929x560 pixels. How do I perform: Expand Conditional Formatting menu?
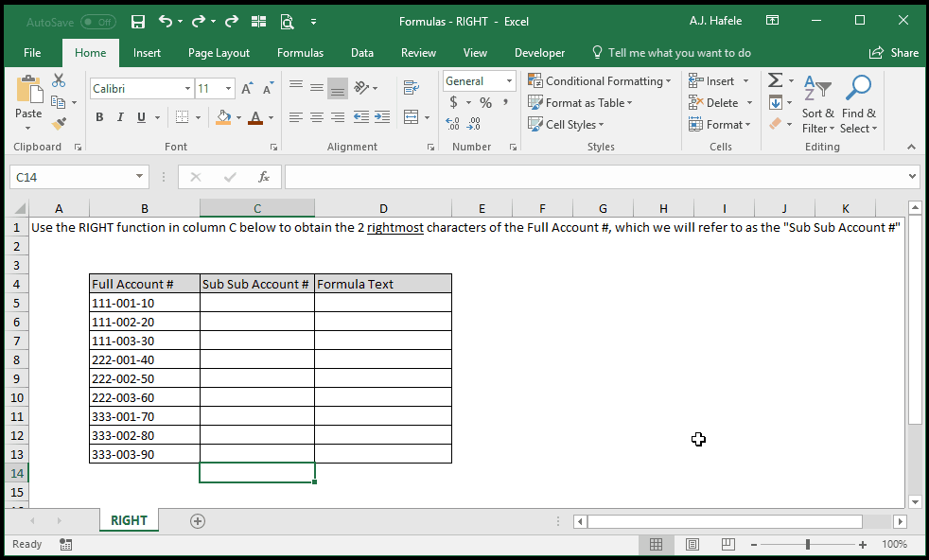599,80
